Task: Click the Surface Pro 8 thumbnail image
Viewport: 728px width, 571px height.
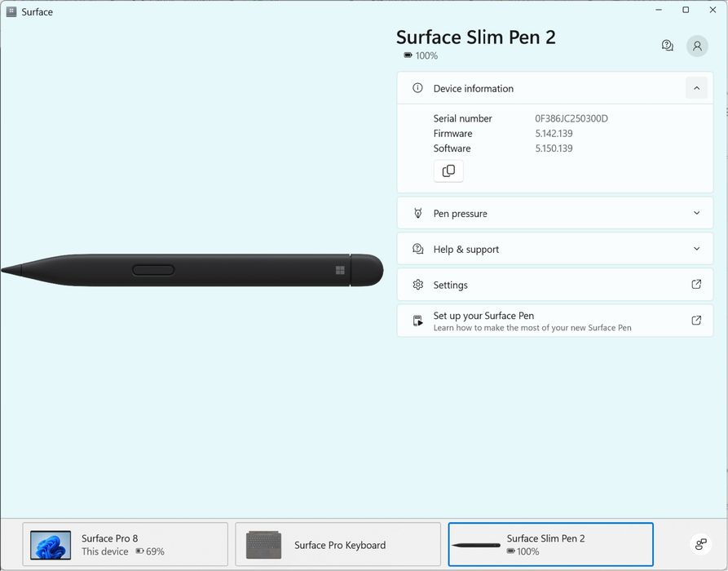Action: tap(51, 545)
